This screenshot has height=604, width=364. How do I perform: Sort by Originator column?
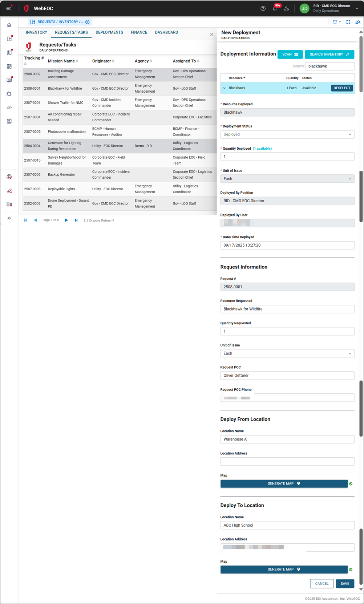click(x=104, y=61)
